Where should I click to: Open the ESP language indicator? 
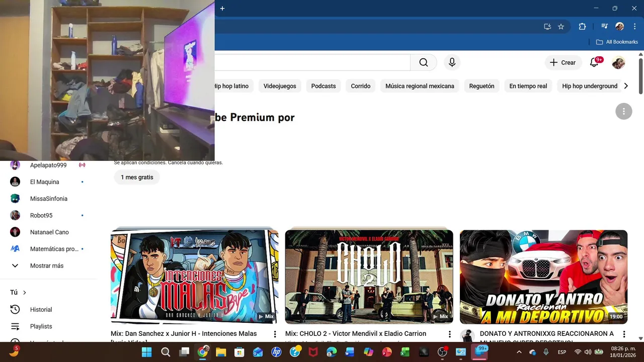click(x=562, y=352)
